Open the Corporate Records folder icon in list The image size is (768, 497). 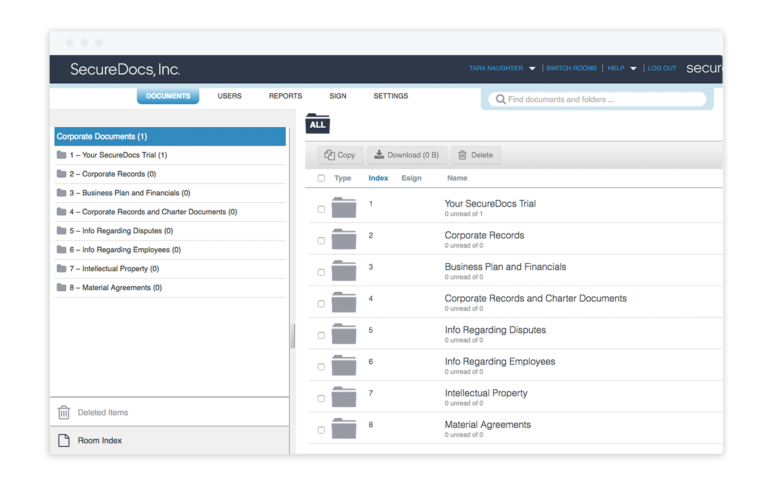tap(344, 239)
